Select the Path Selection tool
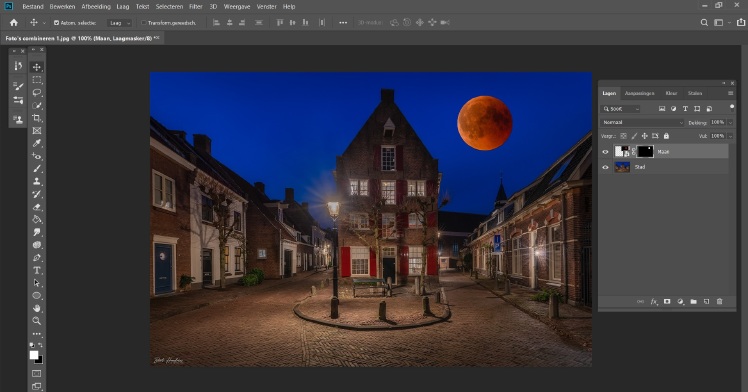This screenshot has width=748, height=392. click(37, 283)
